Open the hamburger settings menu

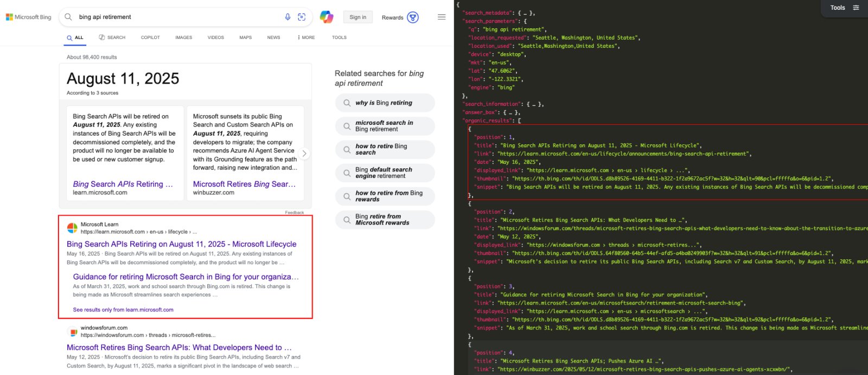442,17
